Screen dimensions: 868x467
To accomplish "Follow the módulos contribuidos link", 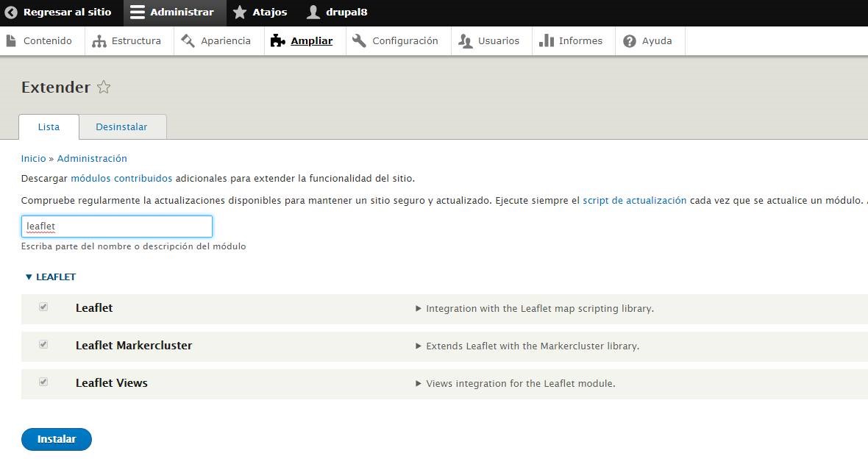I will pyautogui.click(x=121, y=178).
